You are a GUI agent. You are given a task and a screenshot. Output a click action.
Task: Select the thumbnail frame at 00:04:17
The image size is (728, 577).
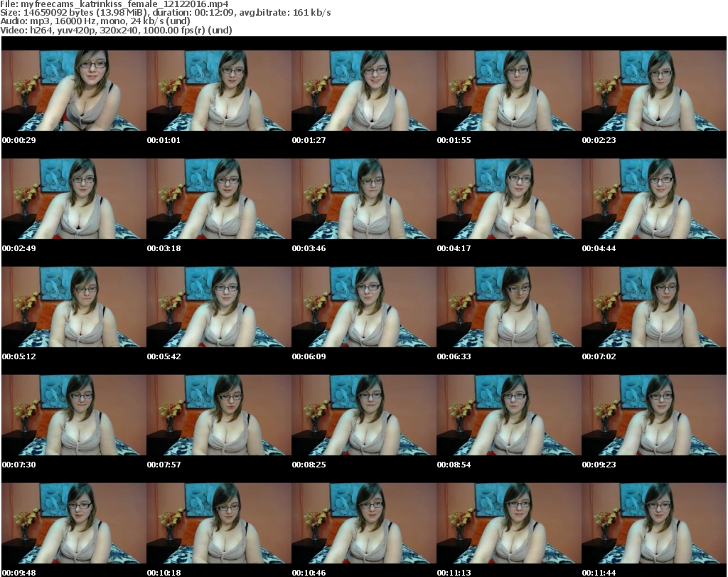click(509, 198)
